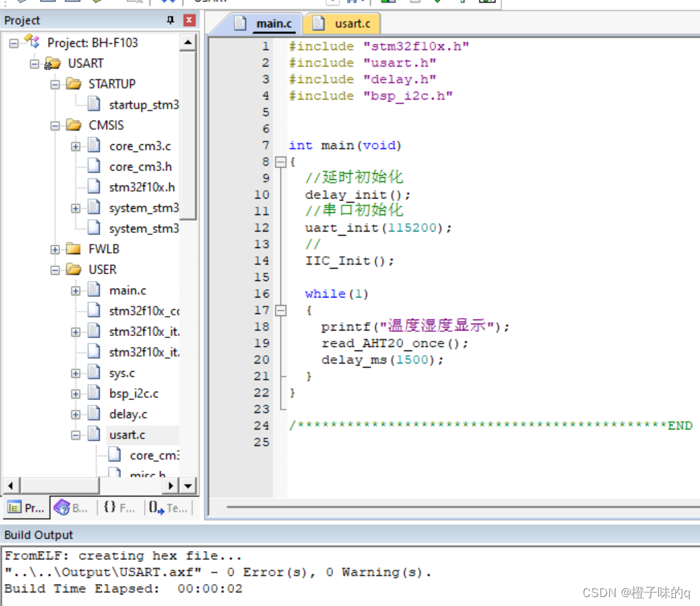Viewport: 700px width, 606px height.
Task: Click the 'uart_init(115200);' statement
Action: click(378, 227)
